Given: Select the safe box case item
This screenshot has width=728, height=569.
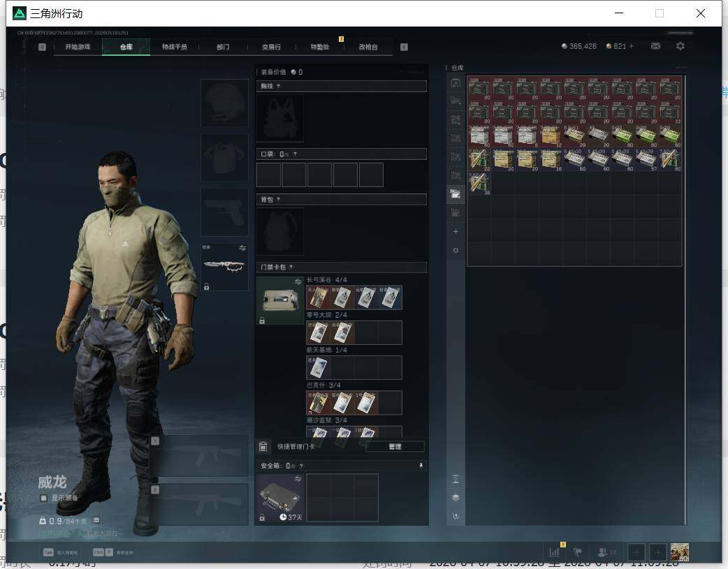Looking at the screenshot, I should pyautogui.click(x=280, y=498).
